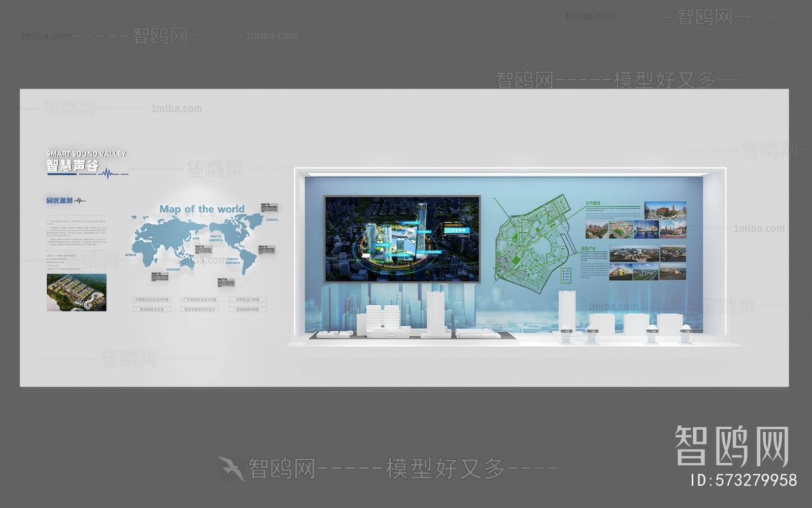Click the 国家创新型试点企业 box
This screenshot has height=508, width=812.
point(200,309)
